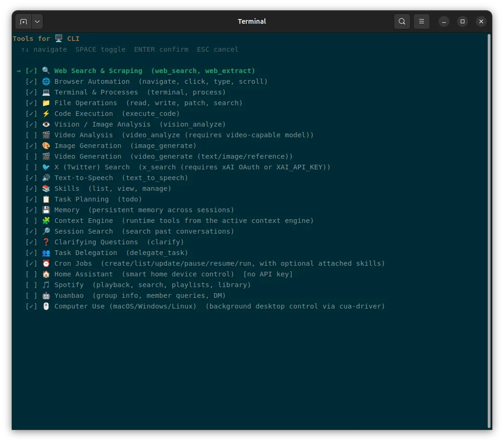Click the floppy disk icon for Memory
504x443 pixels.
pos(46,210)
